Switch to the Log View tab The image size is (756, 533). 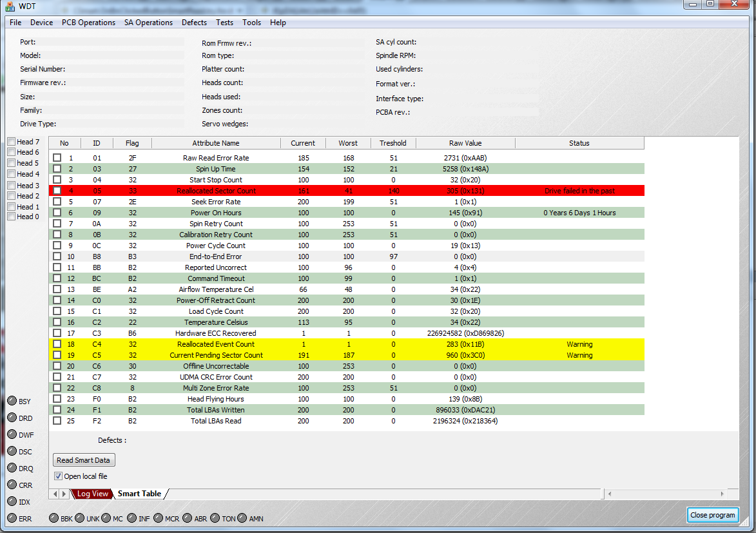(92, 494)
